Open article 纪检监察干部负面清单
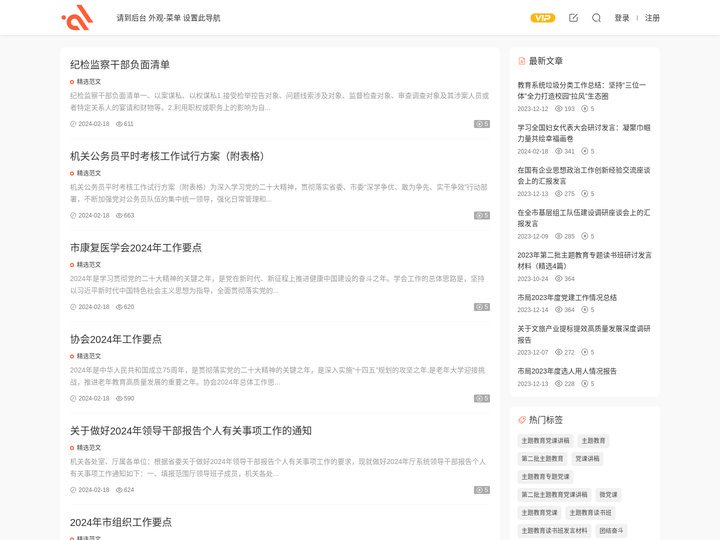 120,65
